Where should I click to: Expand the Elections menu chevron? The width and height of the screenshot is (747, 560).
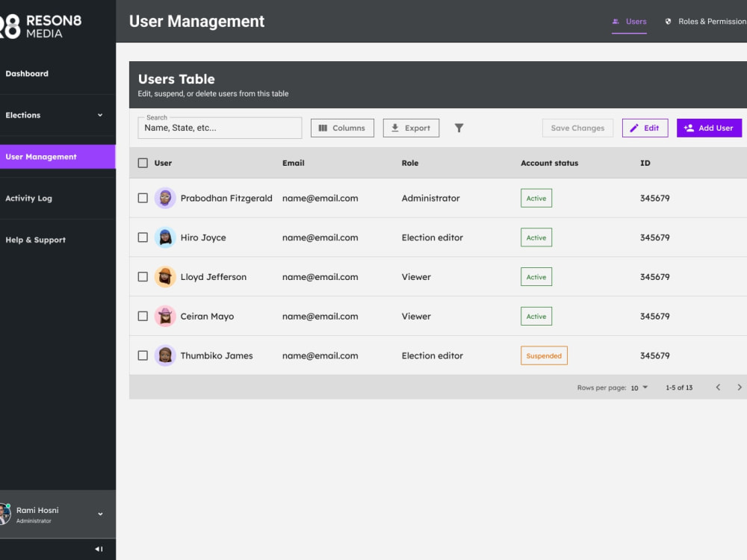click(x=100, y=115)
